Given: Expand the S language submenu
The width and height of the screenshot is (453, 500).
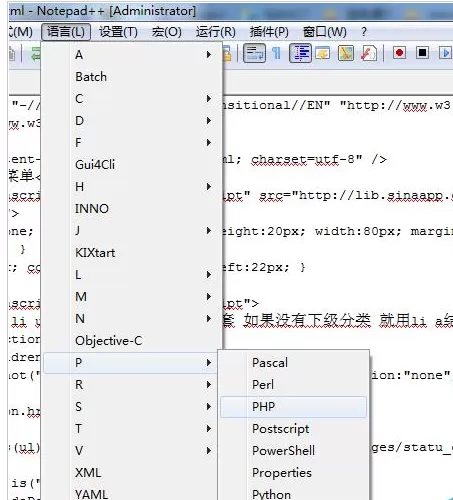Looking at the screenshot, I should (x=131, y=406).
